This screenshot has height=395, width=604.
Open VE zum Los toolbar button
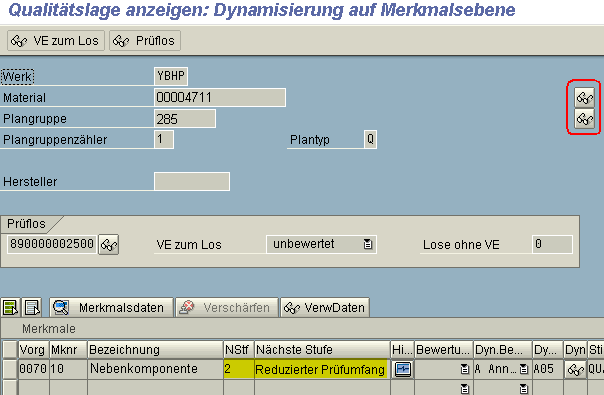[55, 40]
